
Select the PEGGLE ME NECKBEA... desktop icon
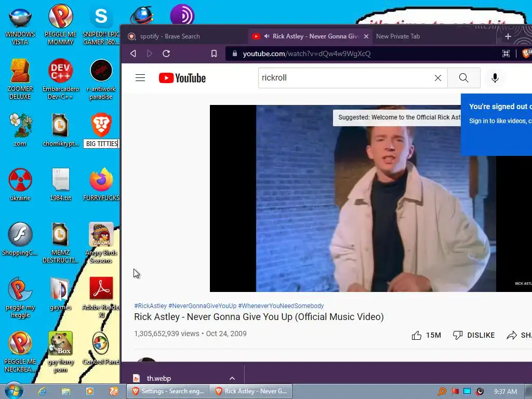click(20, 352)
